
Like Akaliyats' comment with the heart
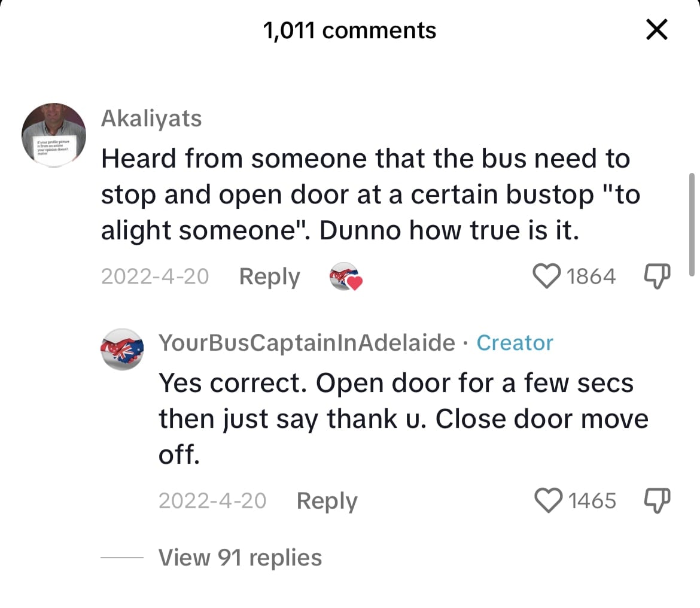545,276
